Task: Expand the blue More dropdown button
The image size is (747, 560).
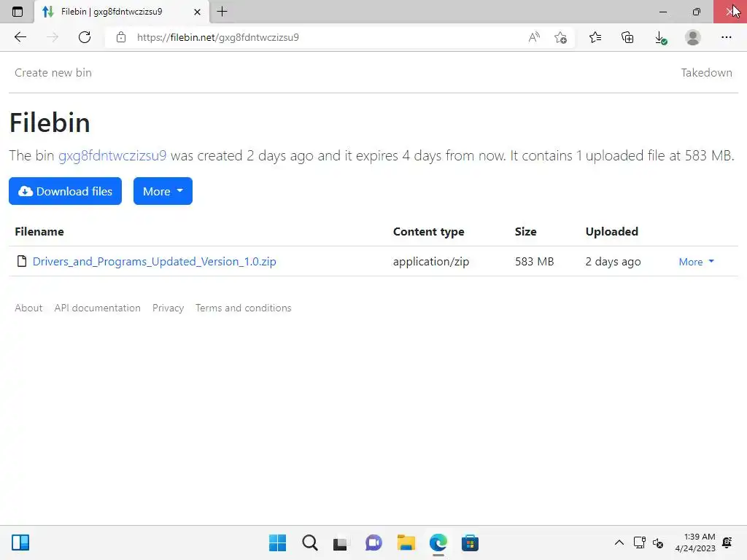Action: [x=163, y=191]
